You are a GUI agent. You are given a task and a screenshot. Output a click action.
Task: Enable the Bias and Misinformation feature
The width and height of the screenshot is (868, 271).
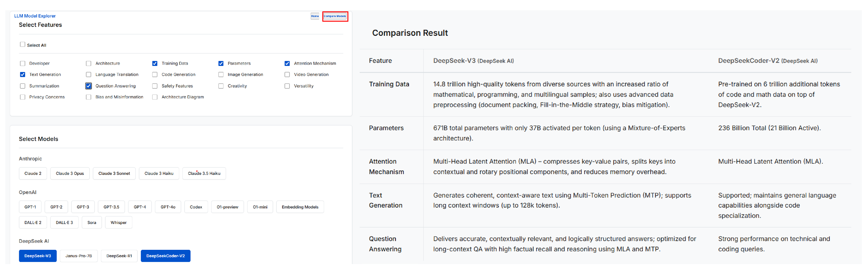pos(88,97)
